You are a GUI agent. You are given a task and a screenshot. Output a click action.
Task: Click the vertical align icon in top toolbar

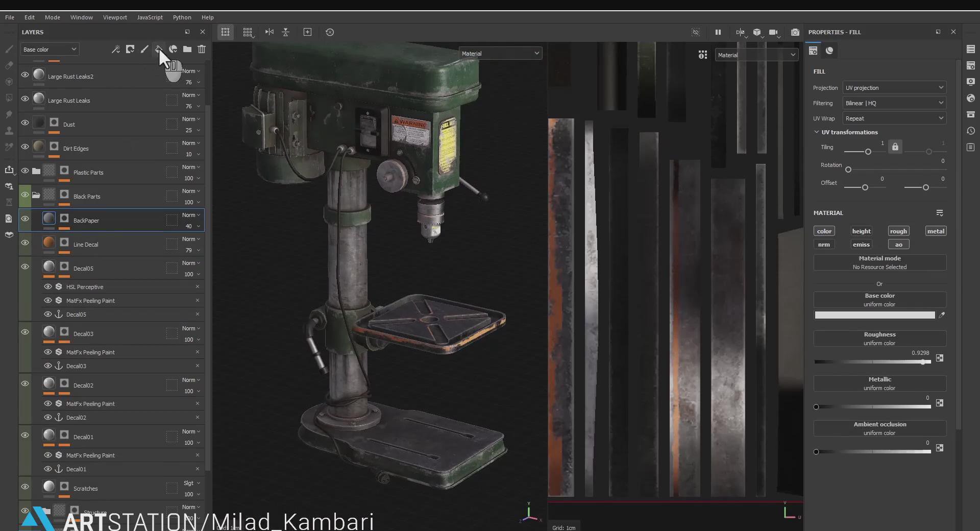pos(286,32)
